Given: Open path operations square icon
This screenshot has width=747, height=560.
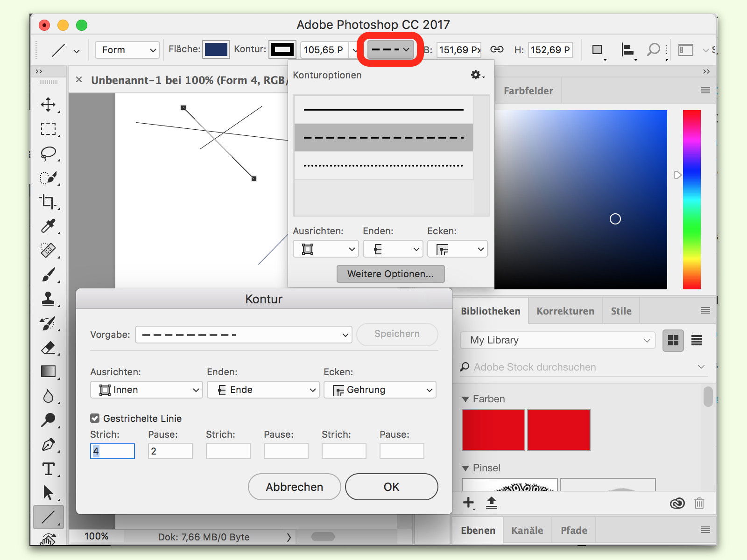Looking at the screenshot, I should [597, 49].
